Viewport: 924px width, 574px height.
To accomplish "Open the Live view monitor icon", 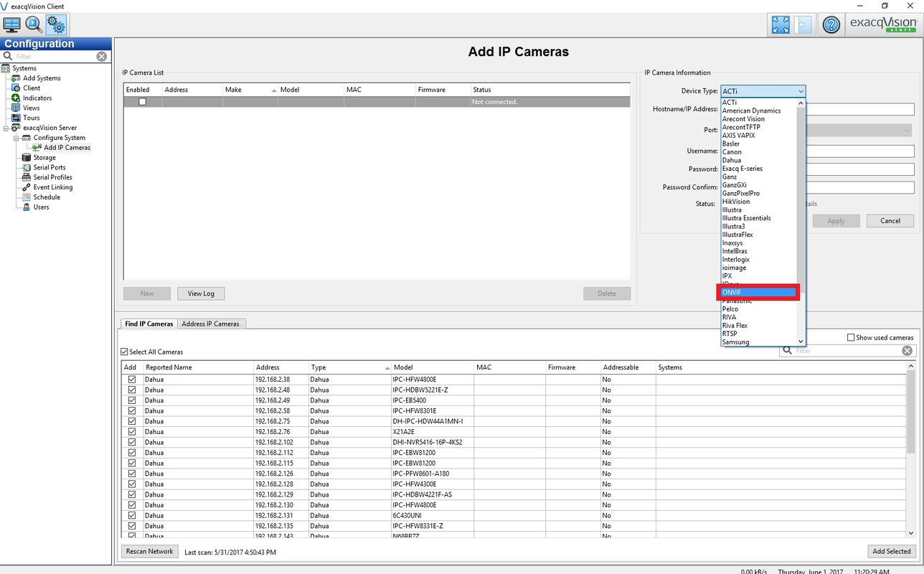I will tap(11, 24).
